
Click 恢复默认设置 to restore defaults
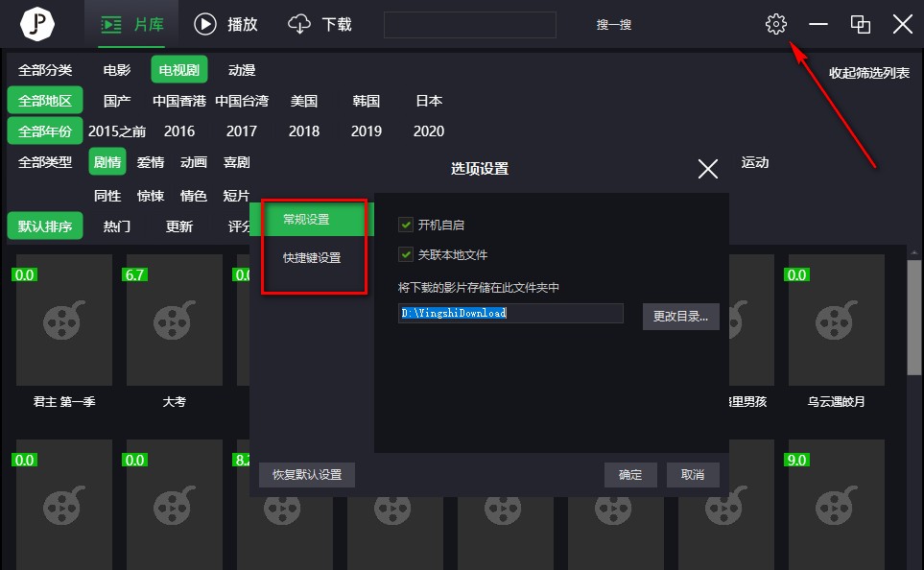pyautogui.click(x=306, y=474)
